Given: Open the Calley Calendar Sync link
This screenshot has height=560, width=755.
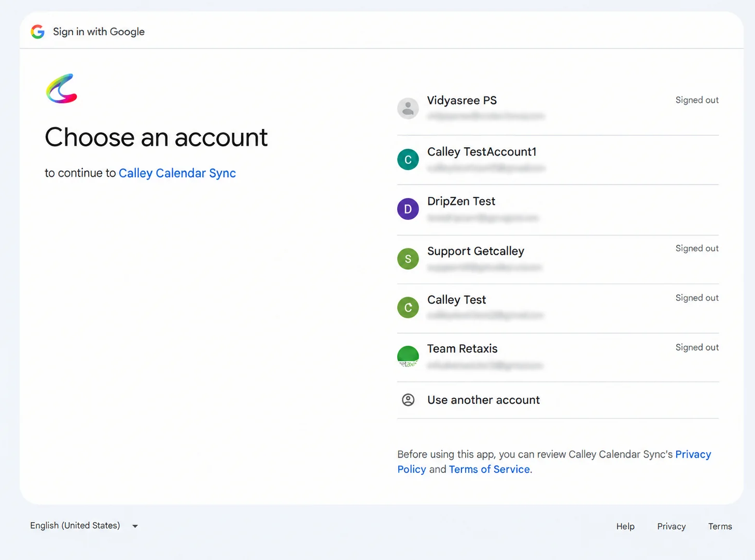Looking at the screenshot, I should 177,173.
